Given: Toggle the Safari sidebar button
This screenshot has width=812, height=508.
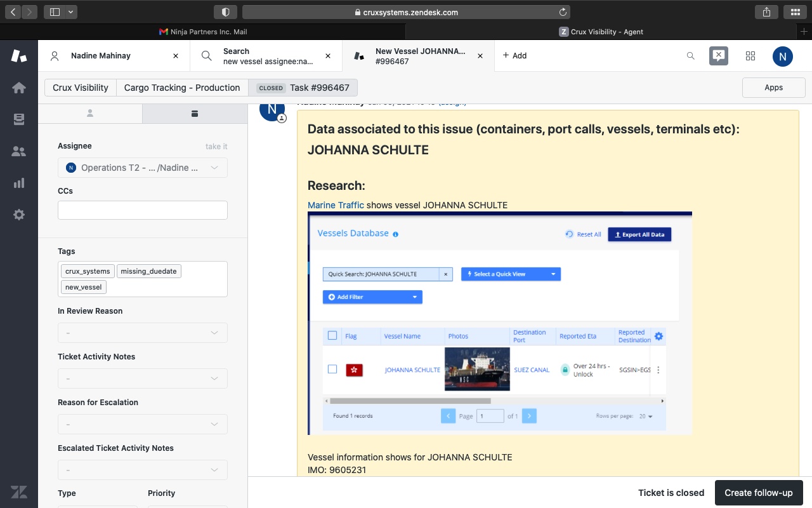Looking at the screenshot, I should (x=54, y=12).
